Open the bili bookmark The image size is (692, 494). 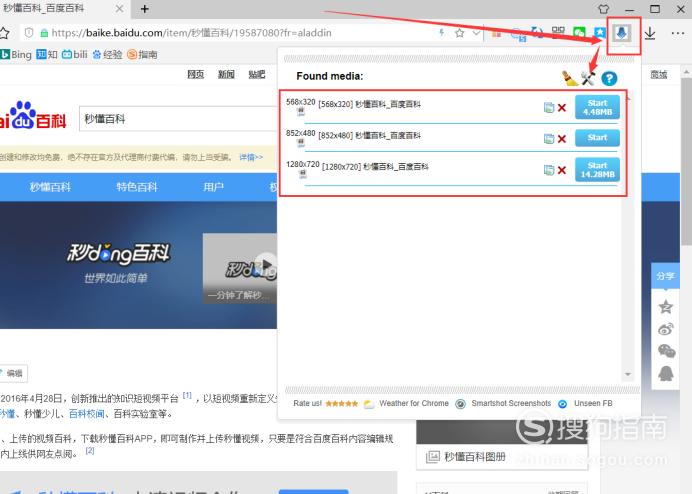(x=75, y=54)
